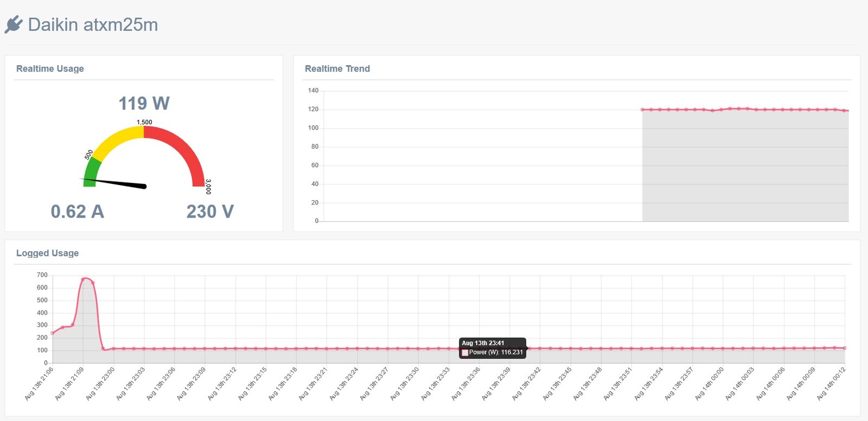This screenshot has height=421, width=868.
Task: Click the 3,000 gauge tick label
Action: pyautogui.click(x=208, y=186)
